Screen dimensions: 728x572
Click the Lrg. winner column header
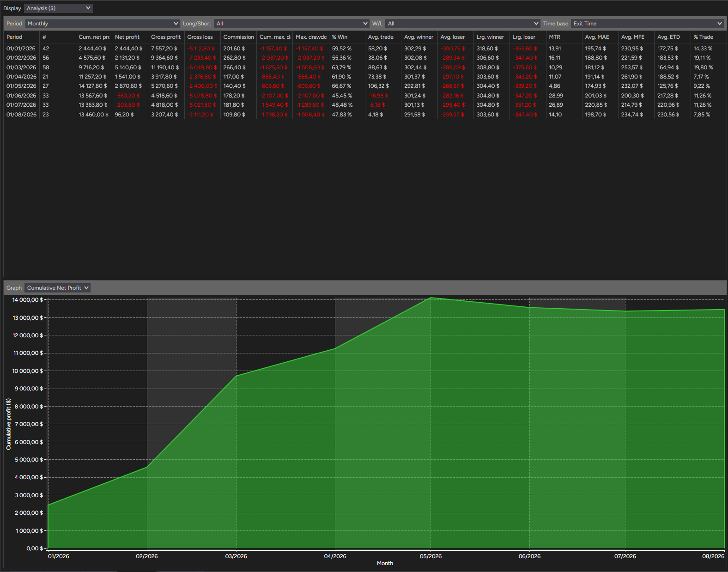pos(491,37)
